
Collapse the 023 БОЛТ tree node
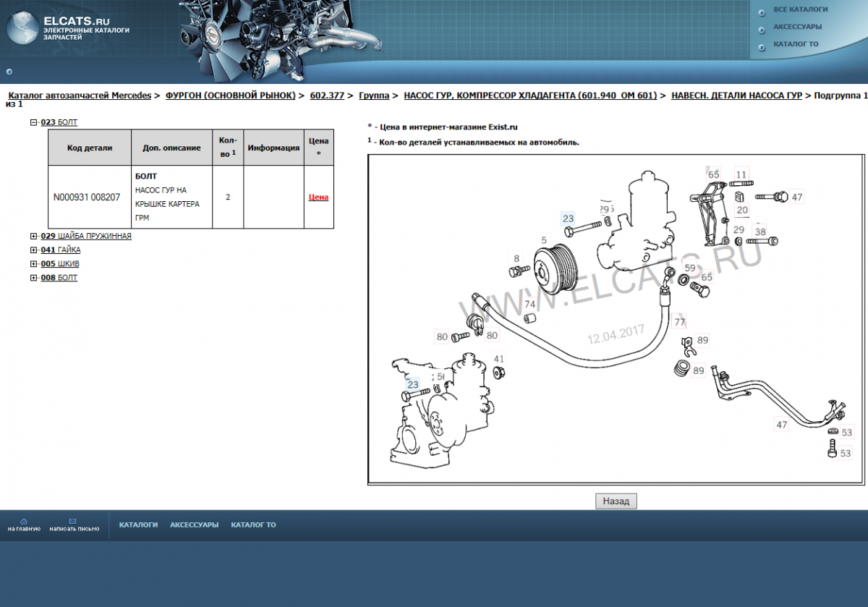33,122
